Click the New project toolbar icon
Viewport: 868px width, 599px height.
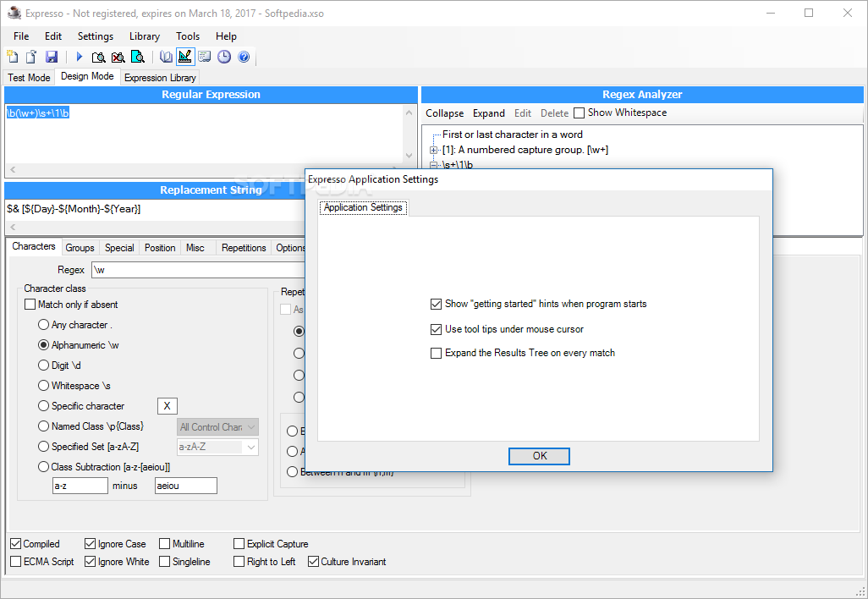pos(12,57)
